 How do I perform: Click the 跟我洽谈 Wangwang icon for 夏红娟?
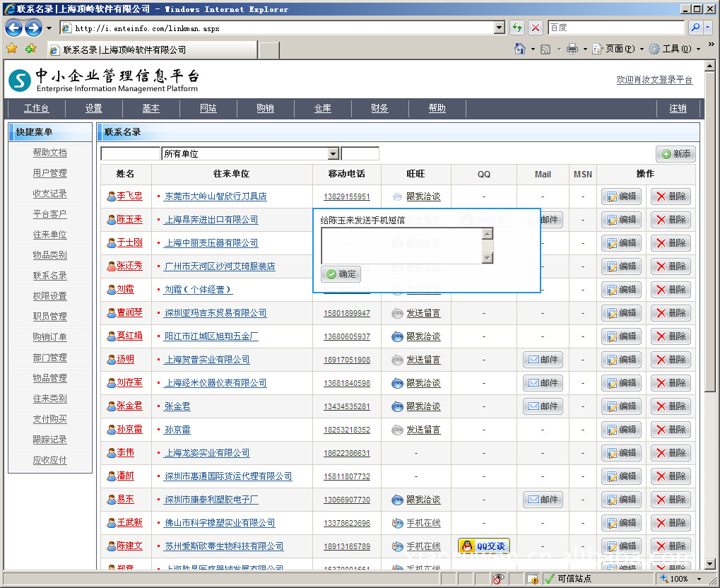point(397,336)
